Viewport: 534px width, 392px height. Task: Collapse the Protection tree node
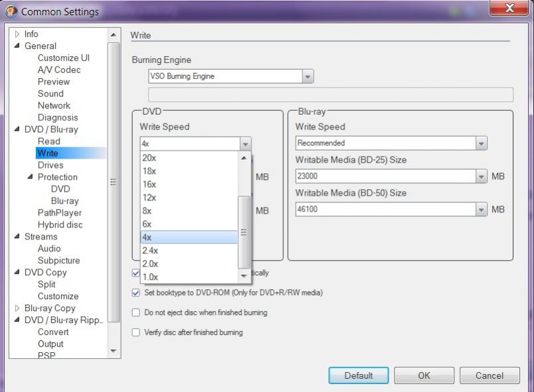[x=31, y=176]
